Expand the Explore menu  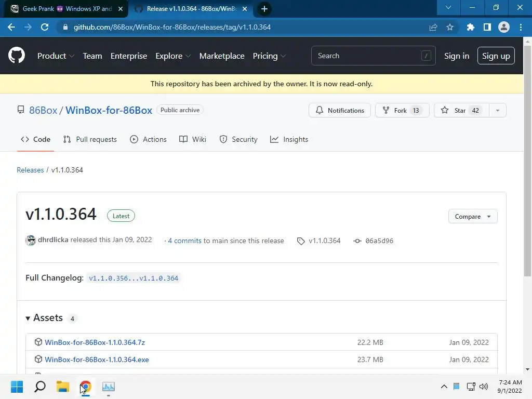173,56
